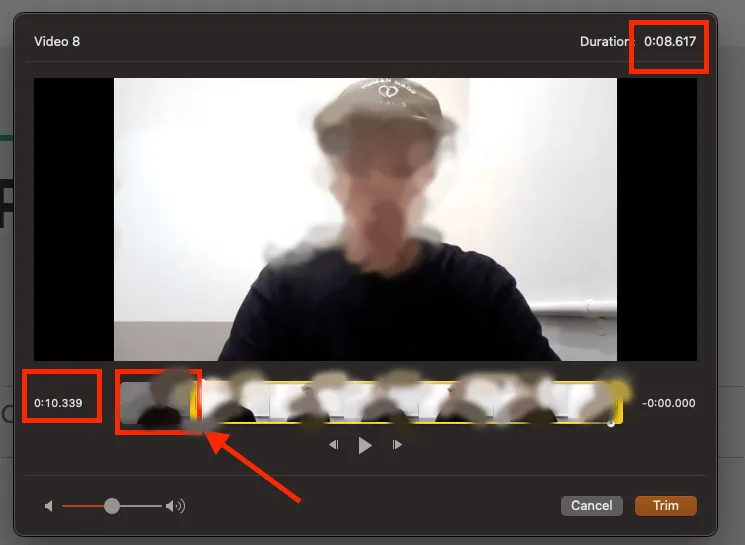The width and height of the screenshot is (745, 545).
Task: Click the right yellow trim end handle
Action: (619, 403)
